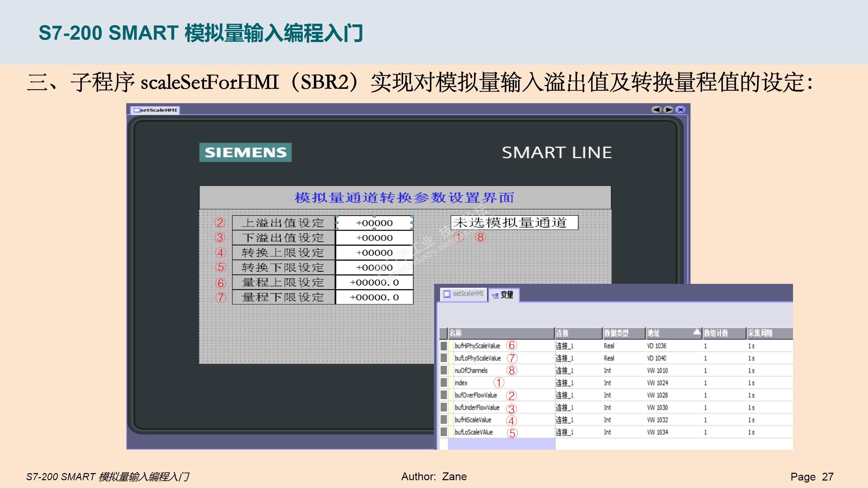868x488 pixels.
Task: Click the right arrow in editor title bar
Action: coord(668,110)
